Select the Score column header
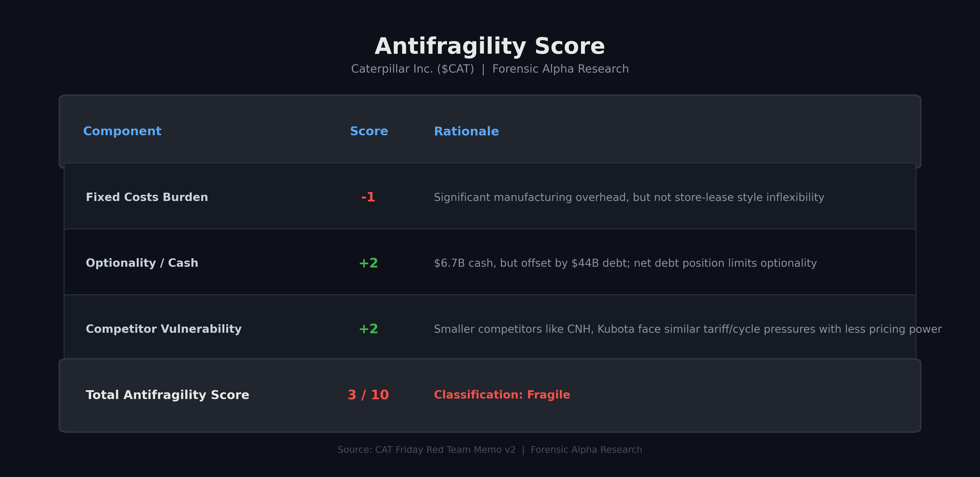The height and width of the screenshot is (477, 980). tap(369, 131)
